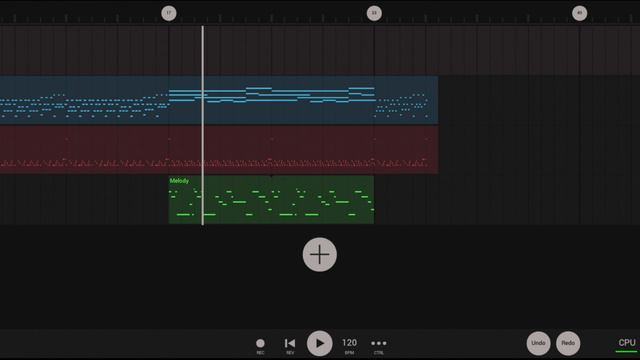Select the blue note clip
640x360 pixels.
pyautogui.click(x=219, y=100)
